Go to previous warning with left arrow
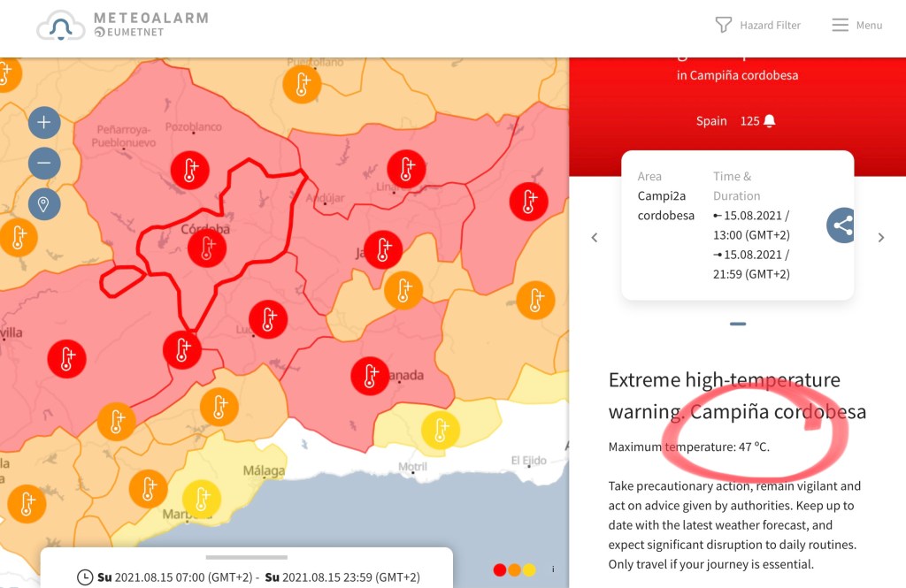The width and height of the screenshot is (906, 588). point(595,237)
